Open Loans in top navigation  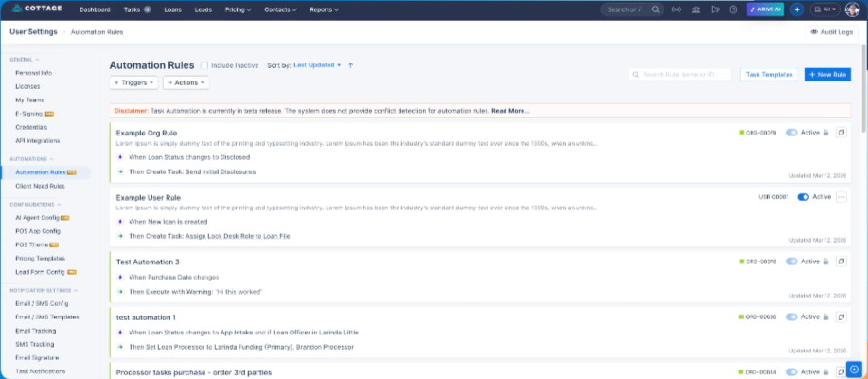tap(172, 9)
